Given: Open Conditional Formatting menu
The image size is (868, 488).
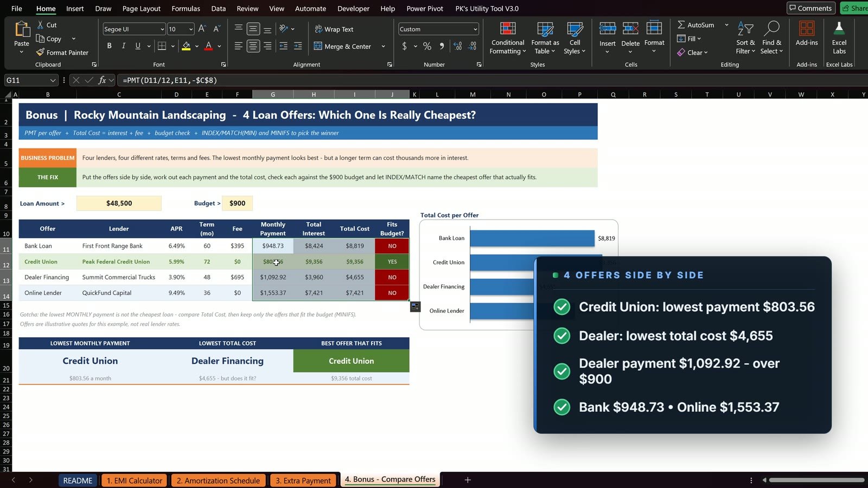Looking at the screenshot, I should 508,38.
